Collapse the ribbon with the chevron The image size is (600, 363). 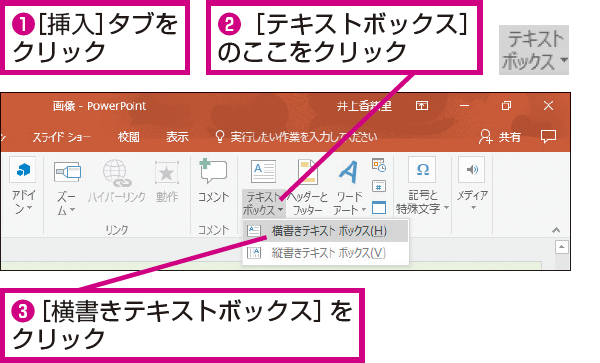point(556,230)
